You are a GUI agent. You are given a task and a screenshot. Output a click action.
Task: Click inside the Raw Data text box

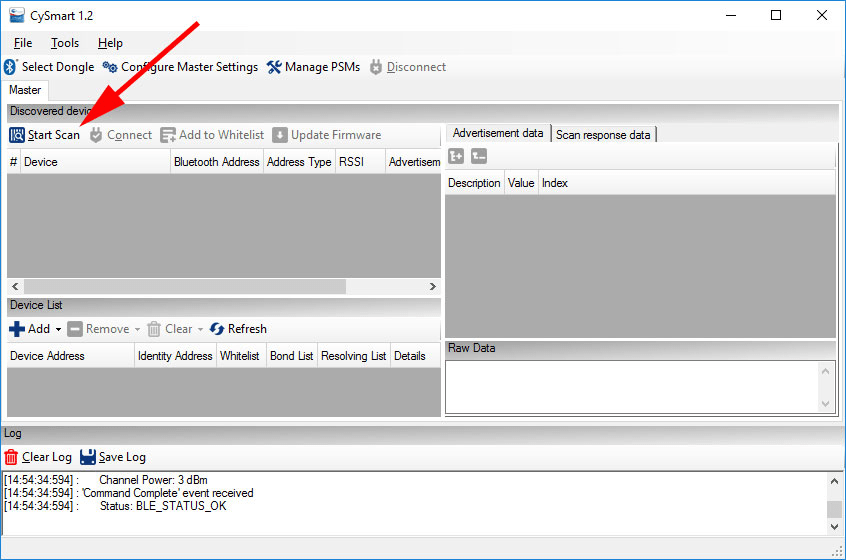coord(632,387)
